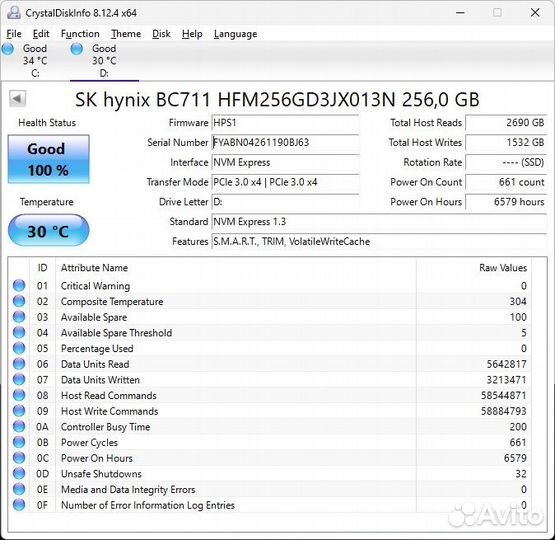This screenshot has width=555, height=540.
Task: Click raw value 58544871
Action: click(504, 395)
